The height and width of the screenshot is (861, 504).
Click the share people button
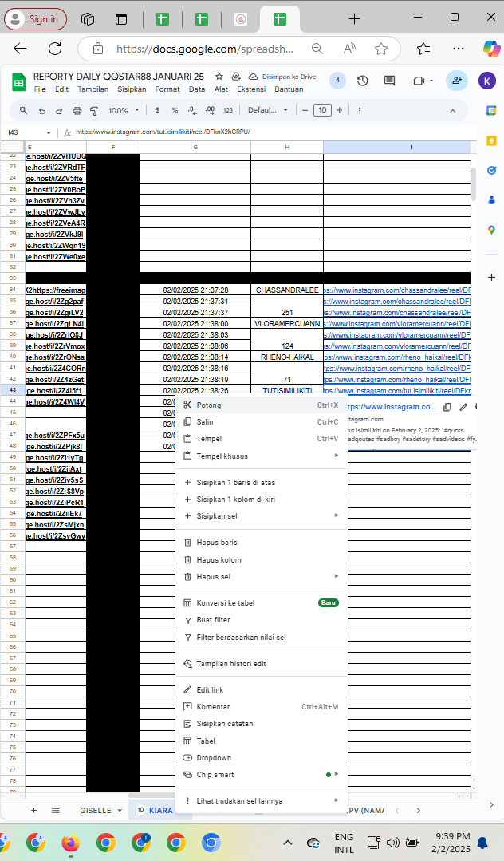point(457,81)
